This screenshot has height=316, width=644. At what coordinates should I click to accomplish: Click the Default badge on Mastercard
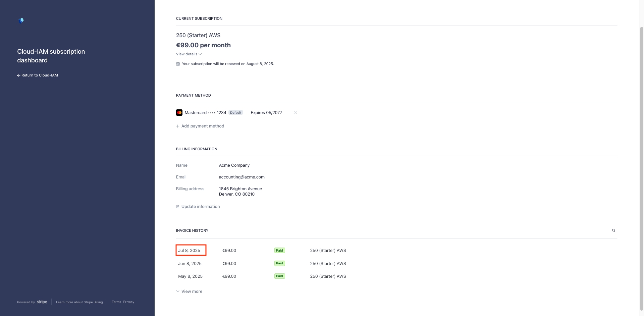(x=235, y=113)
